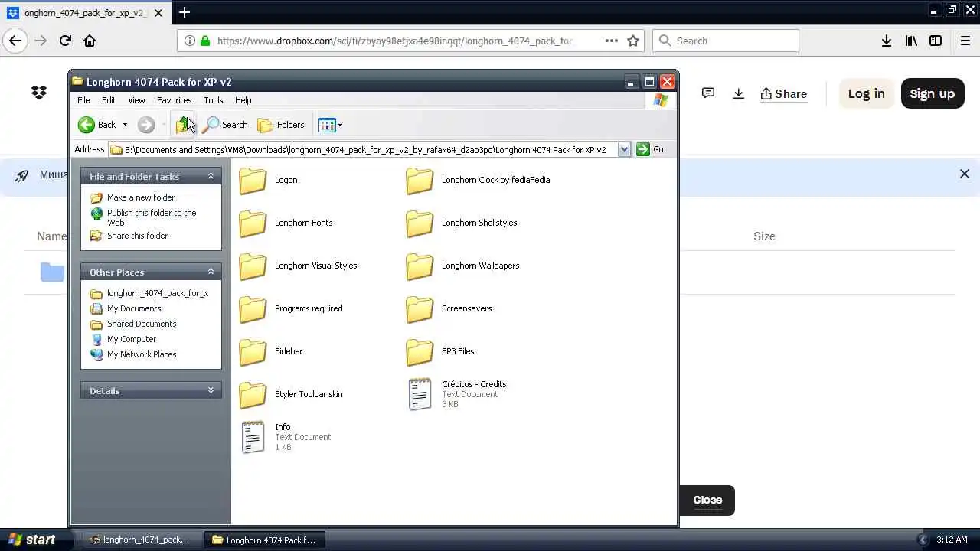Click Longhorn 4074 Pack taskbar button
980x551 pixels.
pos(264,540)
